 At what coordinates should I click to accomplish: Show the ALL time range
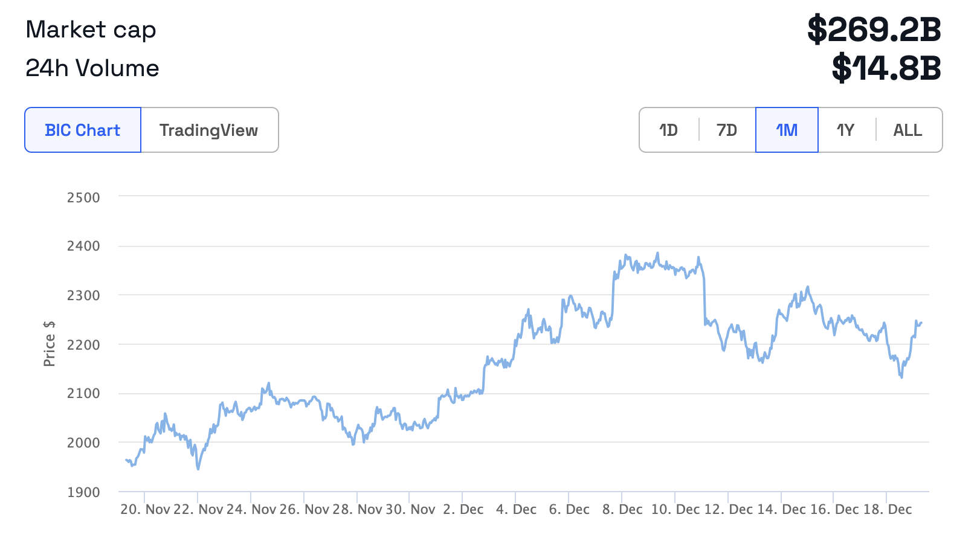907,130
